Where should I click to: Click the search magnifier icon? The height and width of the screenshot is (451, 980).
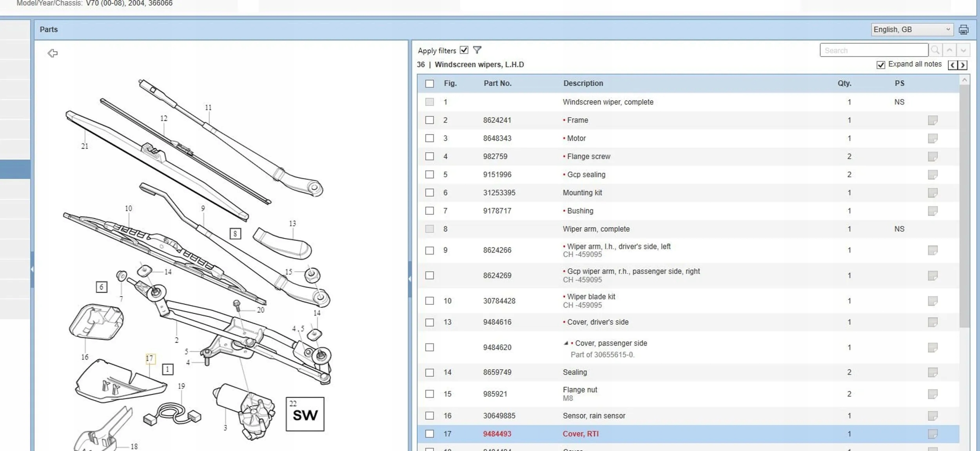pos(935,50)
